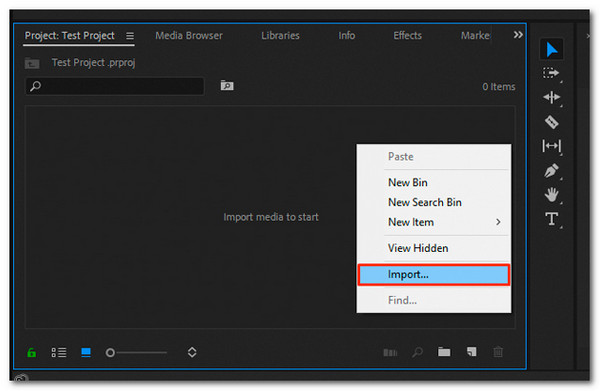The height and width of the screenshot is (391, 600).
Task: Switch to List View
Action: tap(59, 352)
